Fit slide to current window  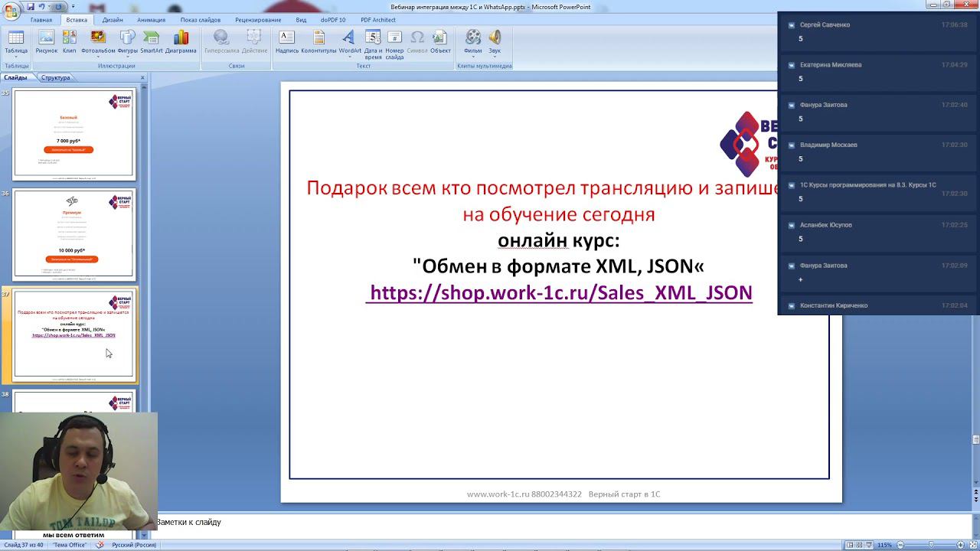[x=972, y=545]
